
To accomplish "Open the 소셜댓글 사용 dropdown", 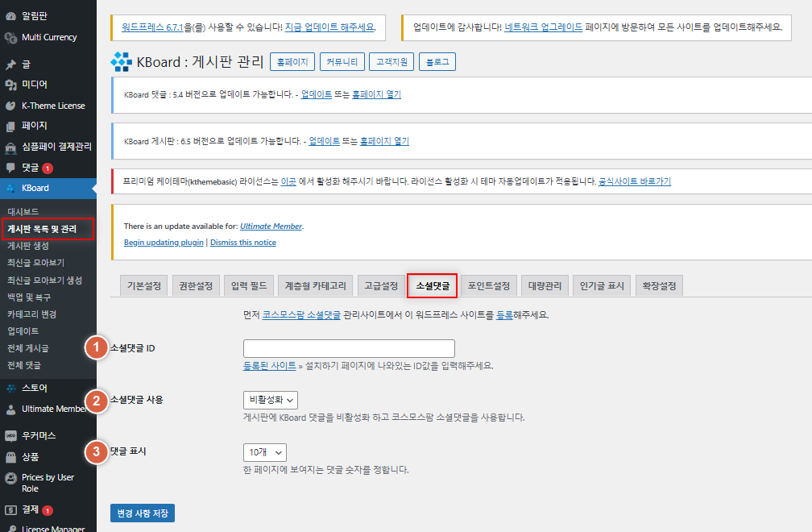I will 271,400.
